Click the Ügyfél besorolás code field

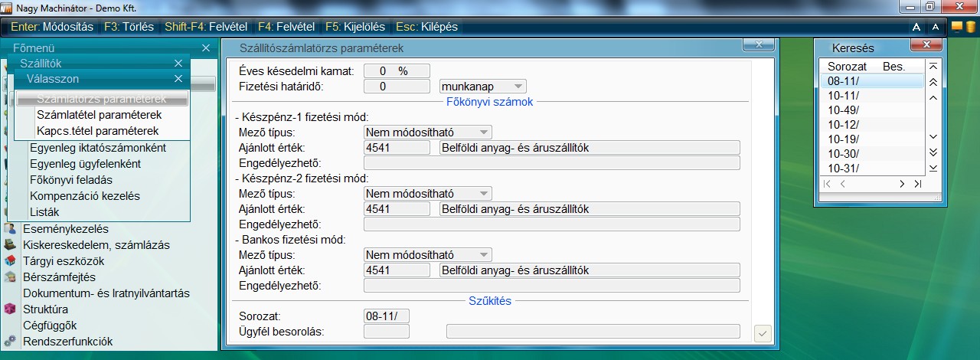point(387,331)
